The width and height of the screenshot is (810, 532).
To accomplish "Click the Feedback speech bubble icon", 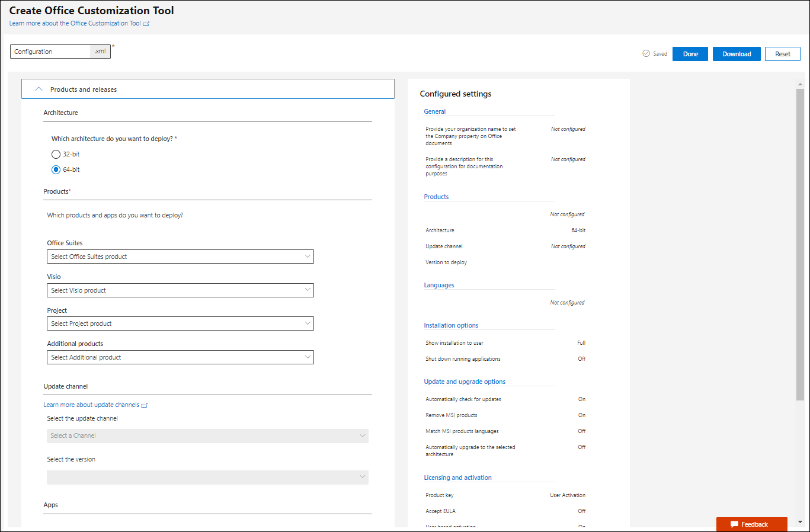I will click(x=734, y=524).
